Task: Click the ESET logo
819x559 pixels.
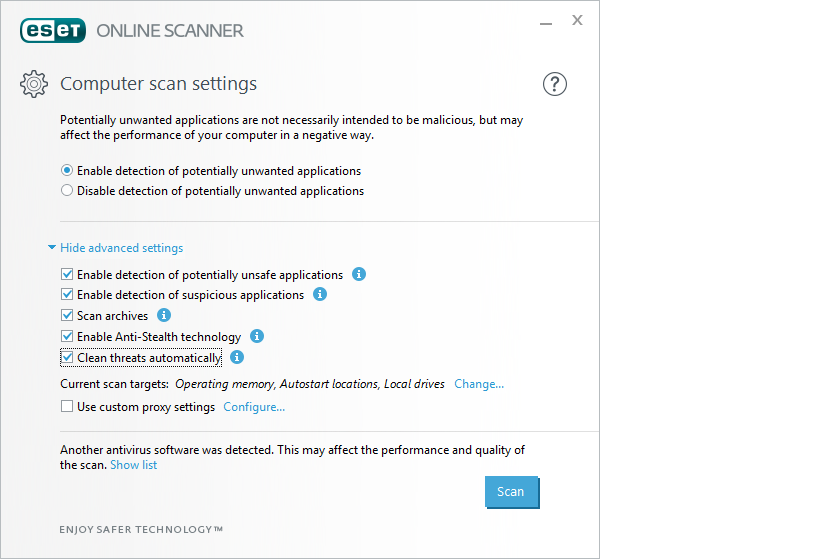Action: (53, 30)
